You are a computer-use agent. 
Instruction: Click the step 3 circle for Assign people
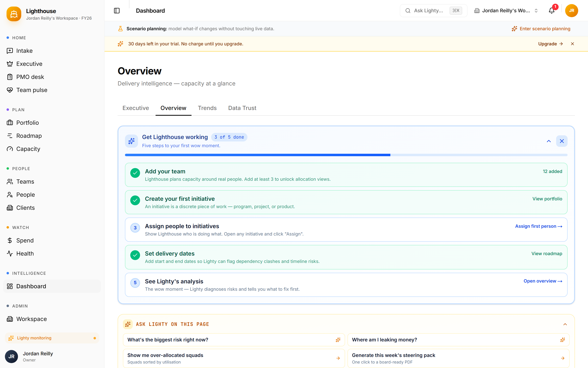(135, 228)
